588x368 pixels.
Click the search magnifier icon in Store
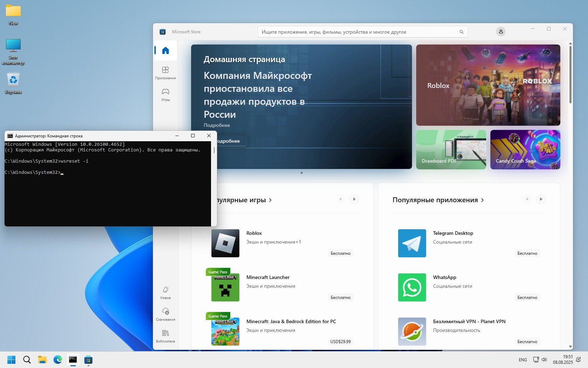pyautogui.click(x=461, y=32)
